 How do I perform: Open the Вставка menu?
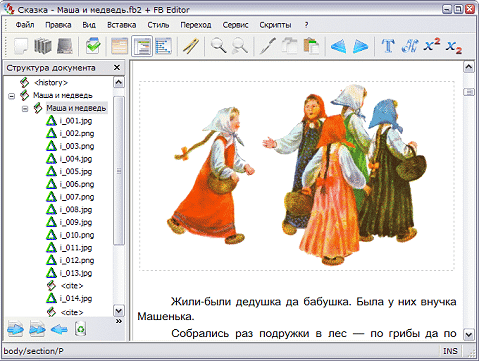point(121,25)
